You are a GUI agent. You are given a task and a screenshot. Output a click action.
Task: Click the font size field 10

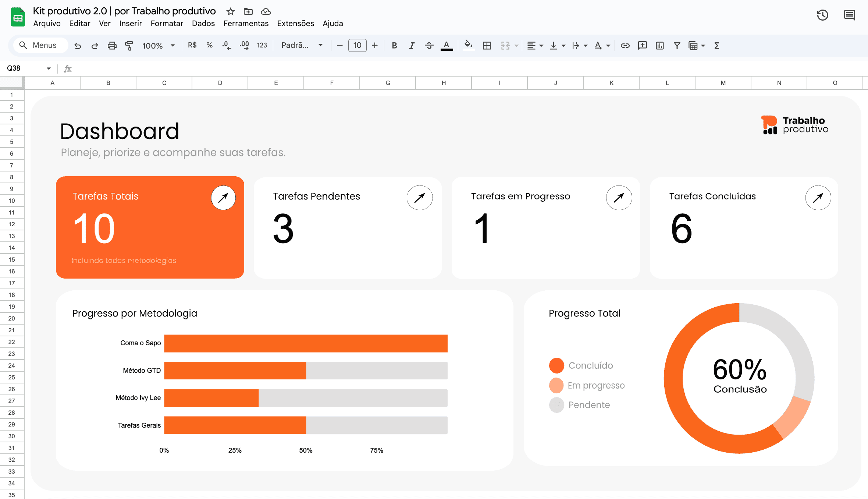[x=357, y=45]
